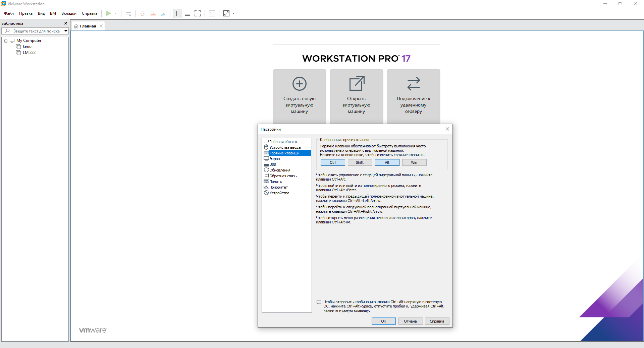Screen dimensions: 644x348
Task: Open the Вкладки menu
Action: point(69,13)
